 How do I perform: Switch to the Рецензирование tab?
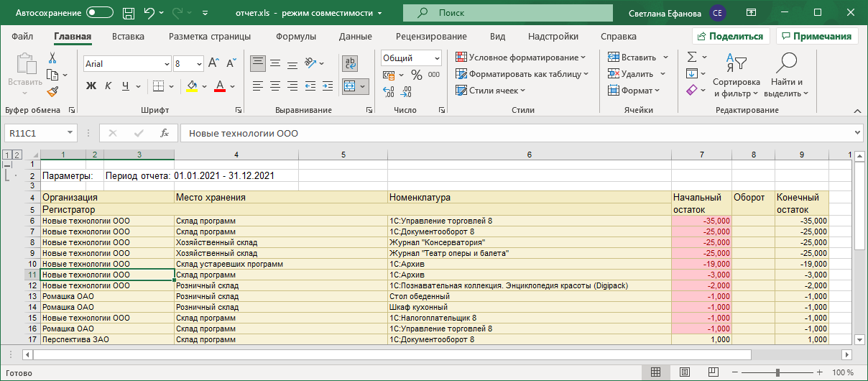(x=431, y=37)
